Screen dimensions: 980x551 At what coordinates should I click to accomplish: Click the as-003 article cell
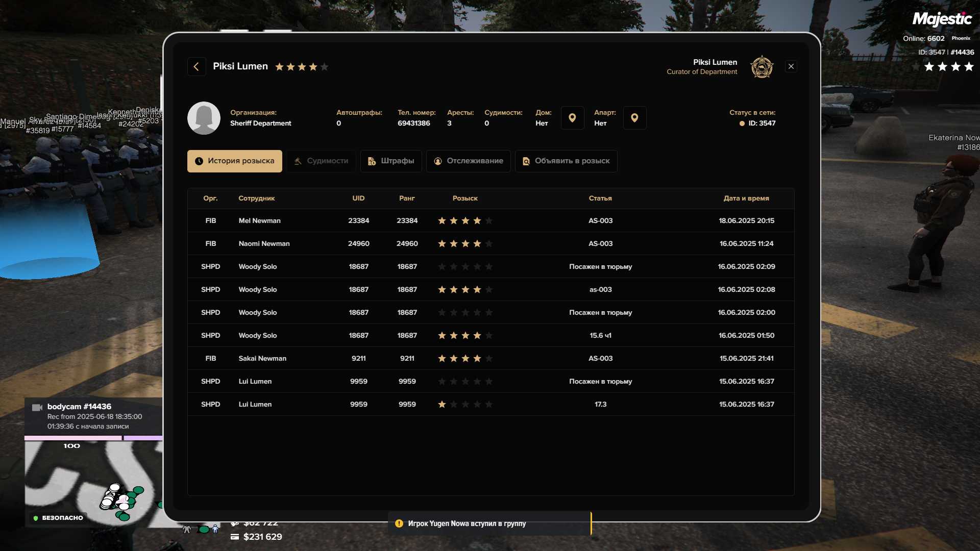(600, 290)
